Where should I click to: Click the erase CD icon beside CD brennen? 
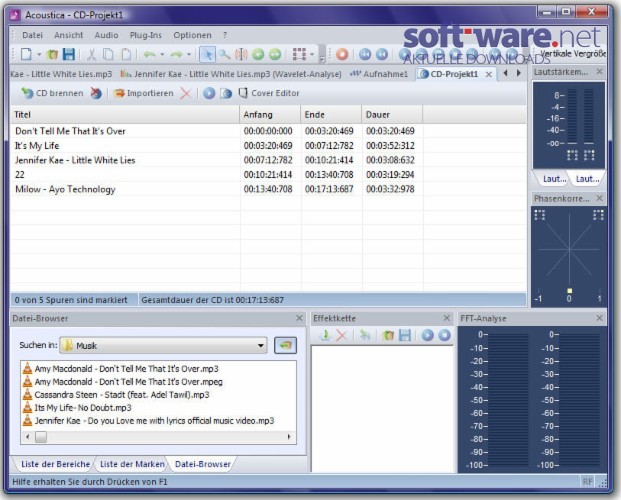click(x=96, y=93)
